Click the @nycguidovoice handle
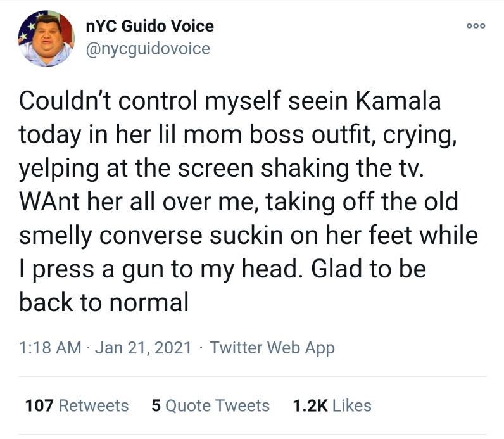This screenshot has width=504, height=439. coord(148,48)
